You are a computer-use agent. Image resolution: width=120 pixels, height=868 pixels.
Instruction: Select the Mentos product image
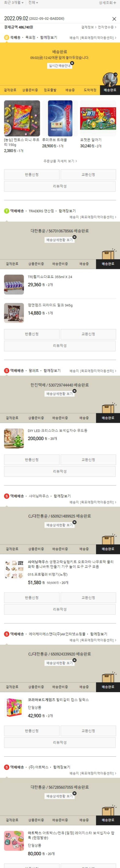[x=22, y=118]
